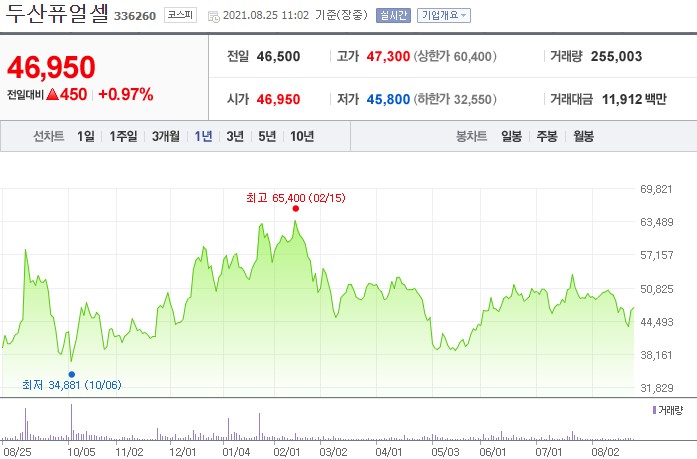Open the 기업개요 dropdown

(444, 16)
